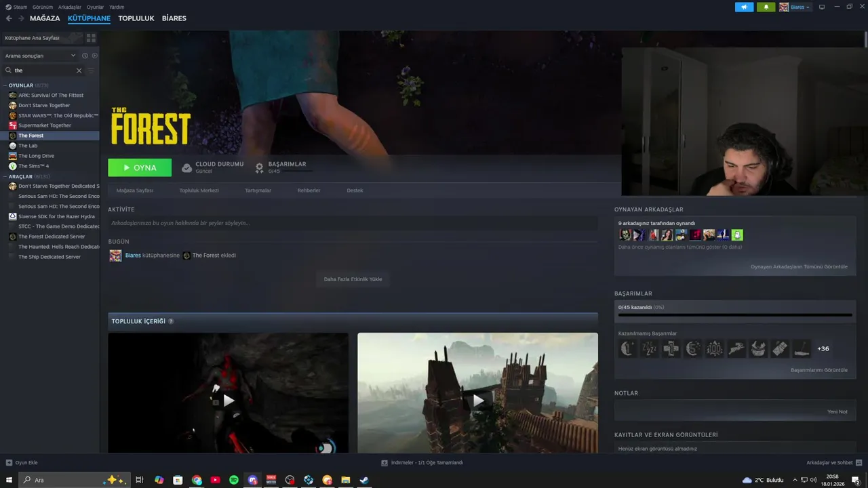Open the Arkadaşlar menu
Image resolution: width=868 pixels, height=488 pixels.
[x=70, y=7]
